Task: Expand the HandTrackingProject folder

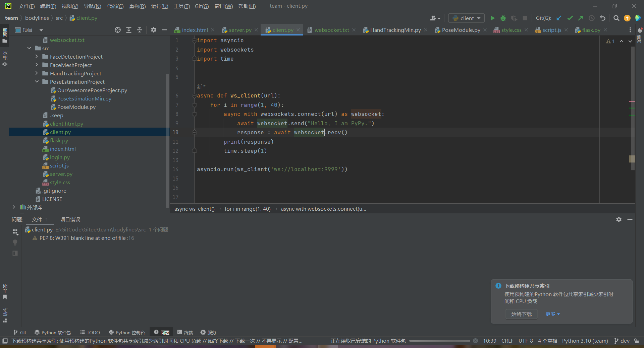Action: (x=37, y=73)
